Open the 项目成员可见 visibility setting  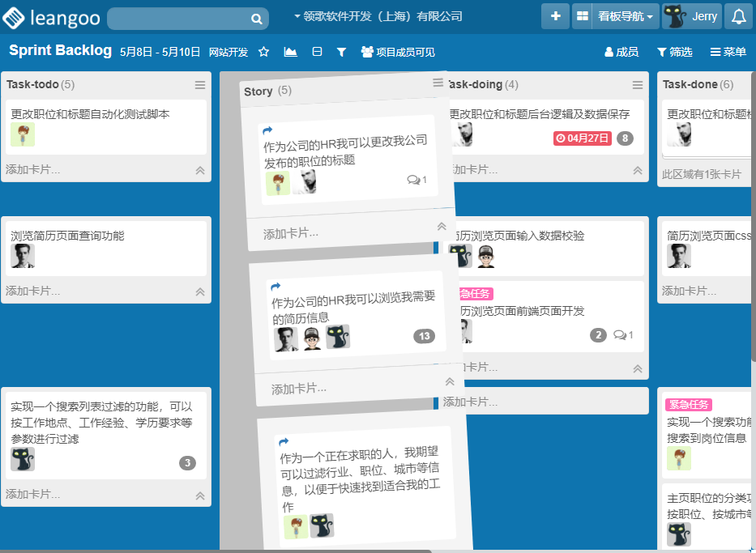[x=398, y=52]
